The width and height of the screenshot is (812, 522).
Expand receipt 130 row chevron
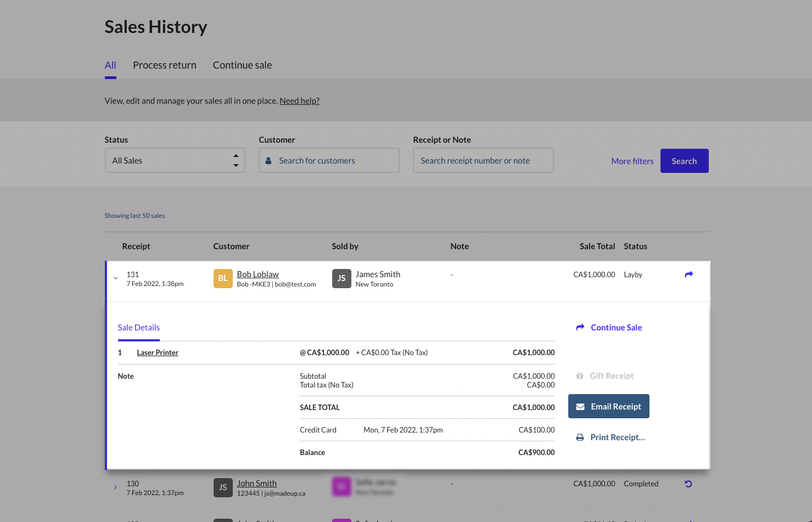(115, 487)
